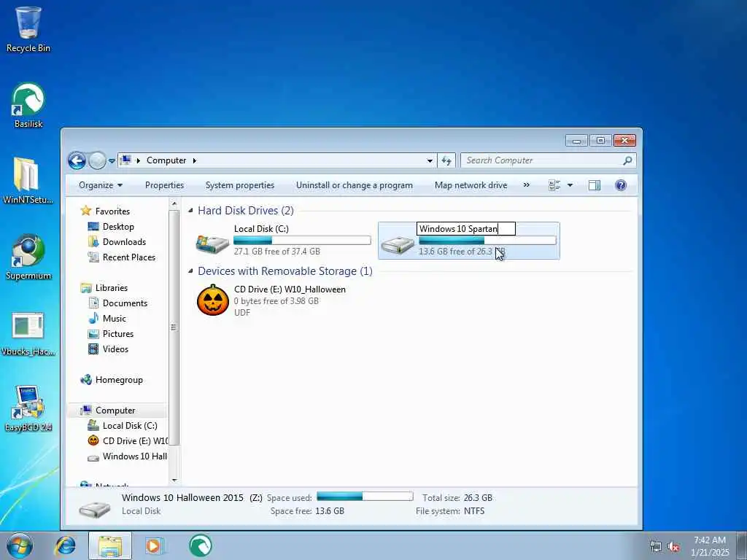
Task: Click the Change your view icon
Action: 554,185
